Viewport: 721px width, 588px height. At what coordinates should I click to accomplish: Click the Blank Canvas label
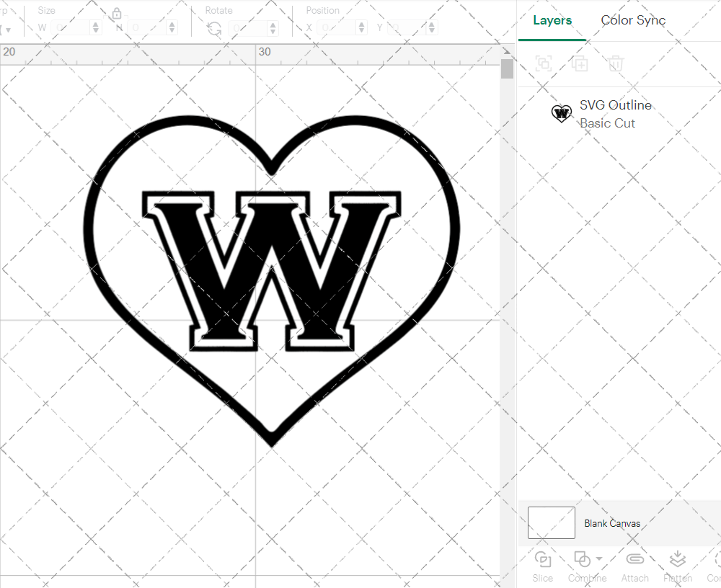(612, 523)
